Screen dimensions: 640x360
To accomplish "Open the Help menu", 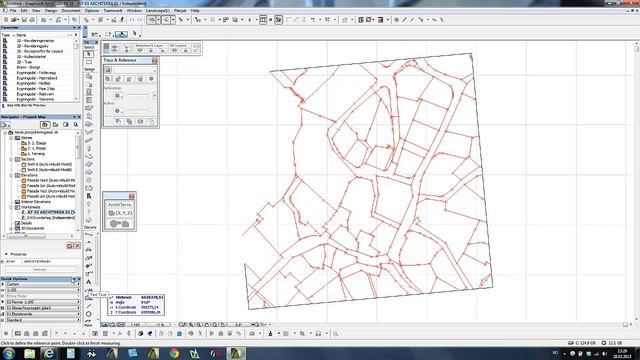I will tap(195, 11).
